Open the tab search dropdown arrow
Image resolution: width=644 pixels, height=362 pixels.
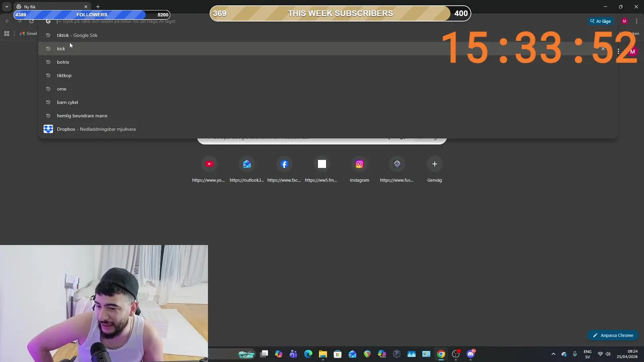pyautogui.click(x=7, y=7)
